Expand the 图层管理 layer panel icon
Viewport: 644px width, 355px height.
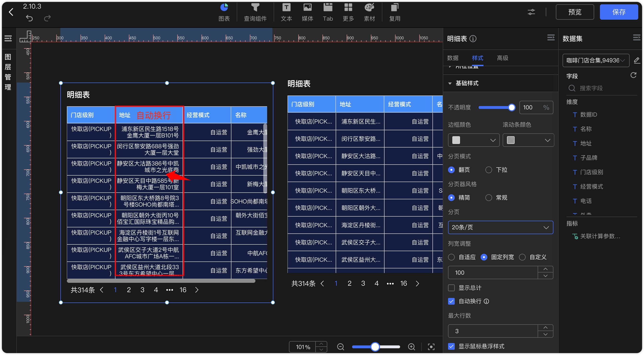8,39
